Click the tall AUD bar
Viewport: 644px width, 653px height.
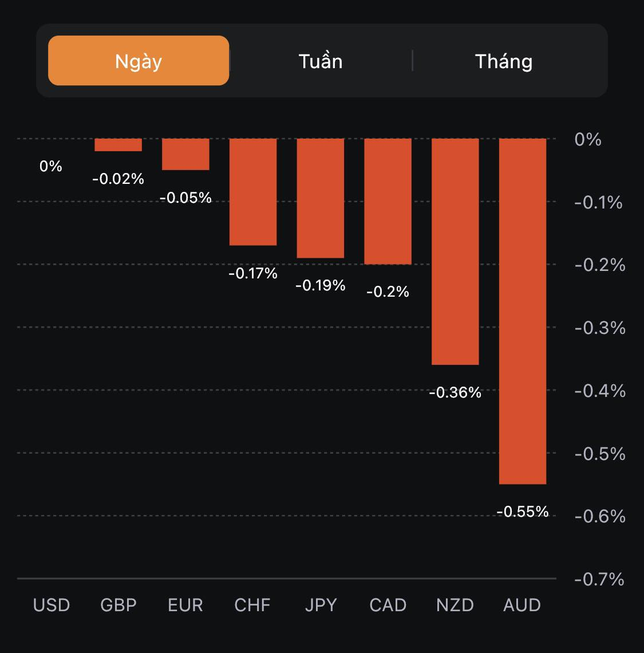tap(523, 311)
